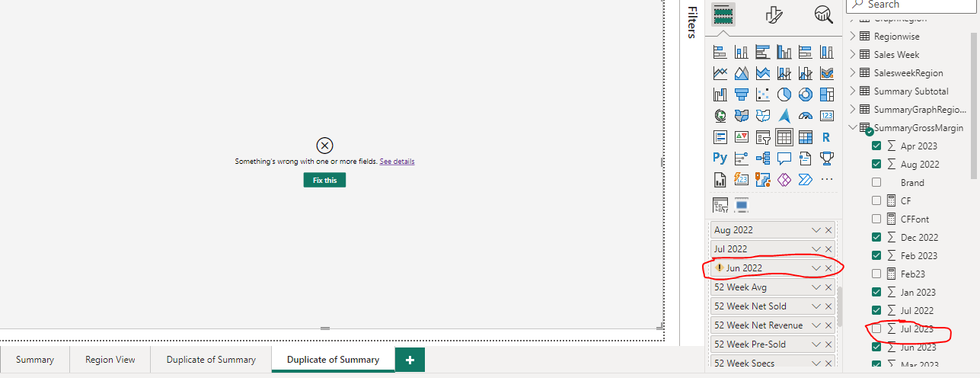Select the Treemap visual
980x378 pixels.
826,94
